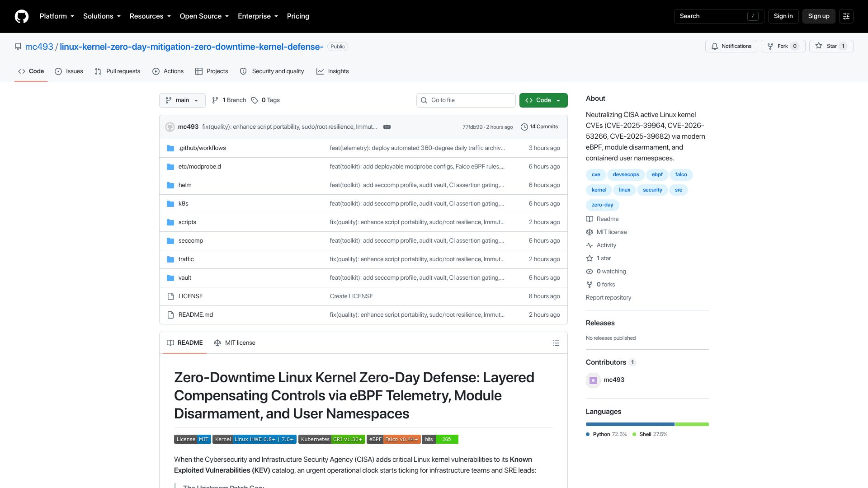View 0 watching users
This screenshot has height=488, width=868.
point(606,272)
